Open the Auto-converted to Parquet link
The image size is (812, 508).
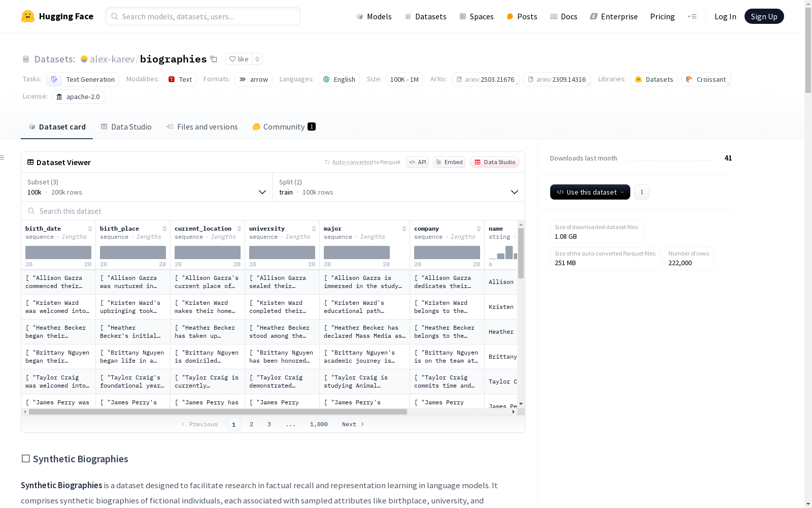click(x=362, y=162)
